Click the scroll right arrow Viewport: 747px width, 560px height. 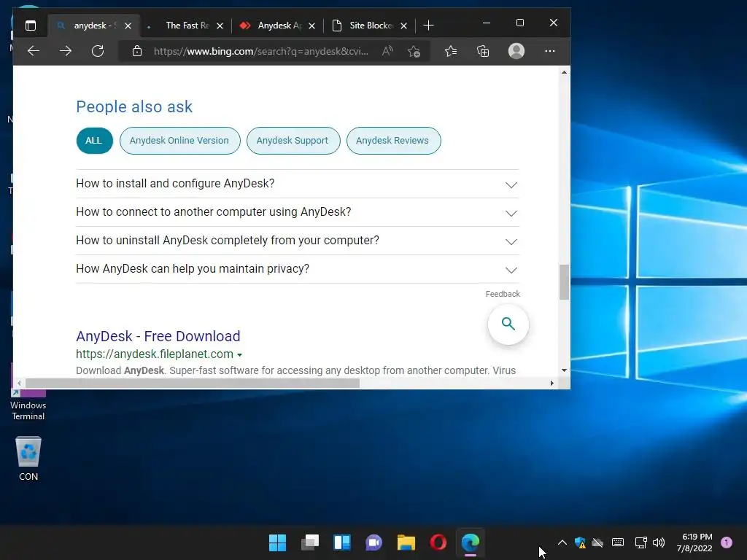coord(551,383)
